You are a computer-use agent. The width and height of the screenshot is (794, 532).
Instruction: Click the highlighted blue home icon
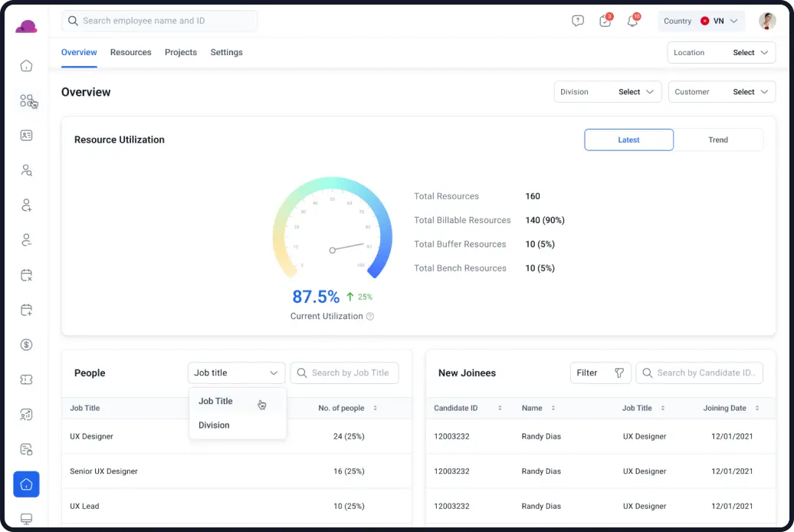pyautogui.click(x=26, y=484)
